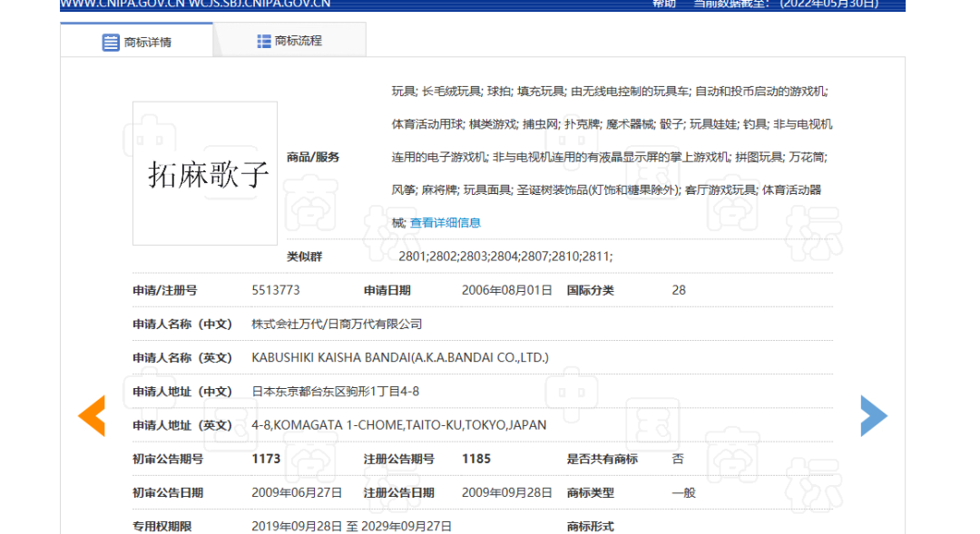This screenshot has width=980, height=534.
Task: Click the 注册公告期号 label
Action: click(399, 459)
